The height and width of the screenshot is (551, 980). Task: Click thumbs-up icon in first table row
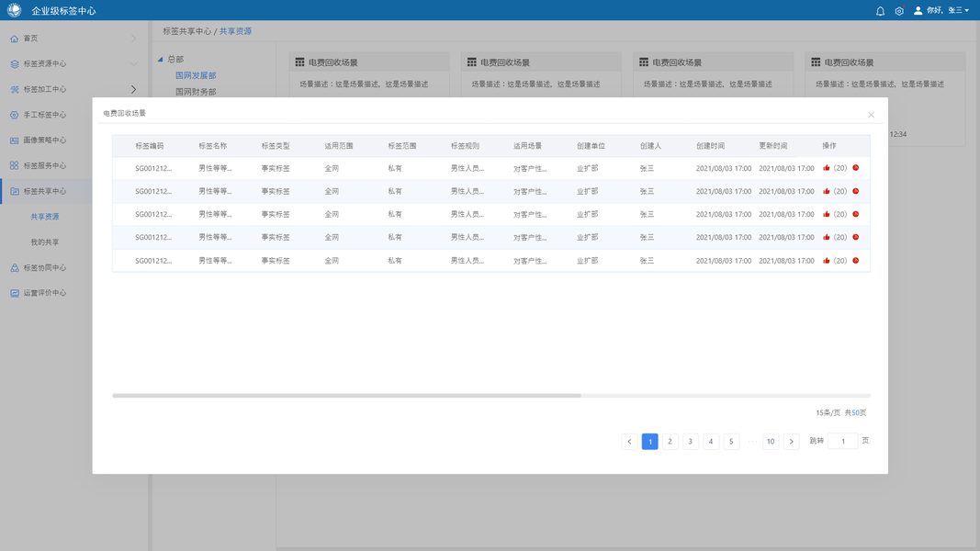point(827,168)
